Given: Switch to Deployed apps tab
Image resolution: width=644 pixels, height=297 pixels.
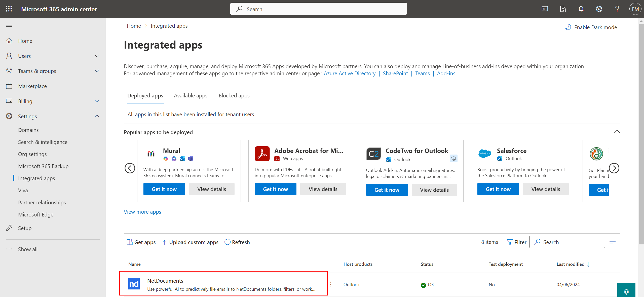Looking at the screenshot, I should [145, 96].
